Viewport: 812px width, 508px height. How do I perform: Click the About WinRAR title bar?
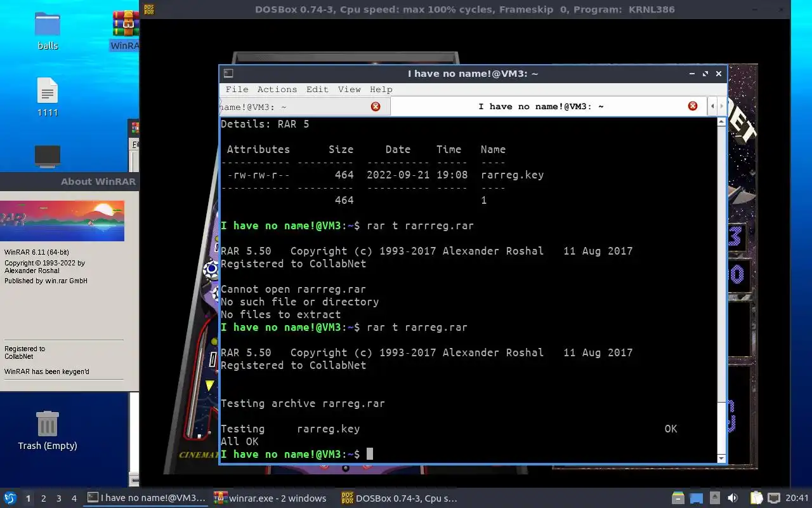69,182
